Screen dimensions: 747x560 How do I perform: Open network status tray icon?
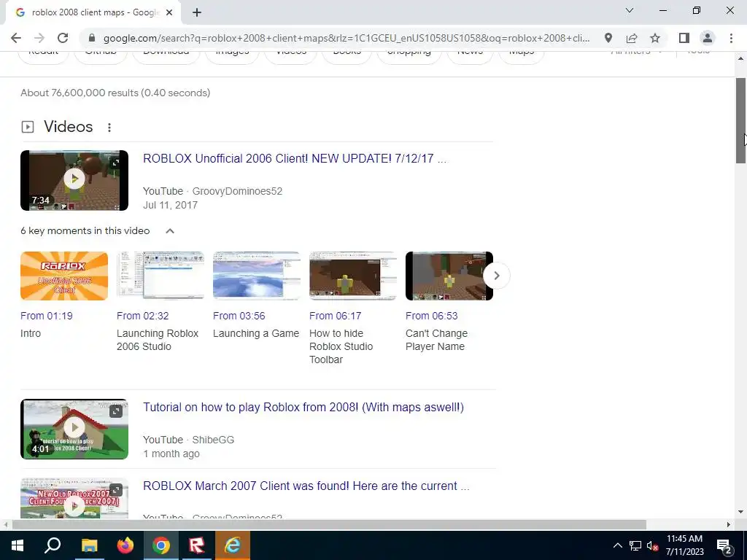tap(635, 545)
